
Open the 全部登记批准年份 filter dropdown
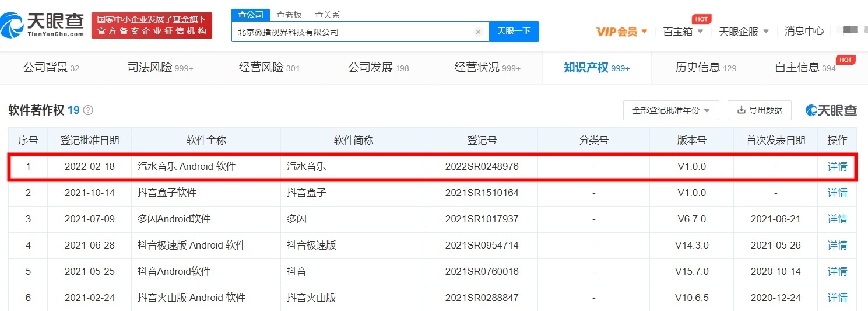click(x=671, y=110)
